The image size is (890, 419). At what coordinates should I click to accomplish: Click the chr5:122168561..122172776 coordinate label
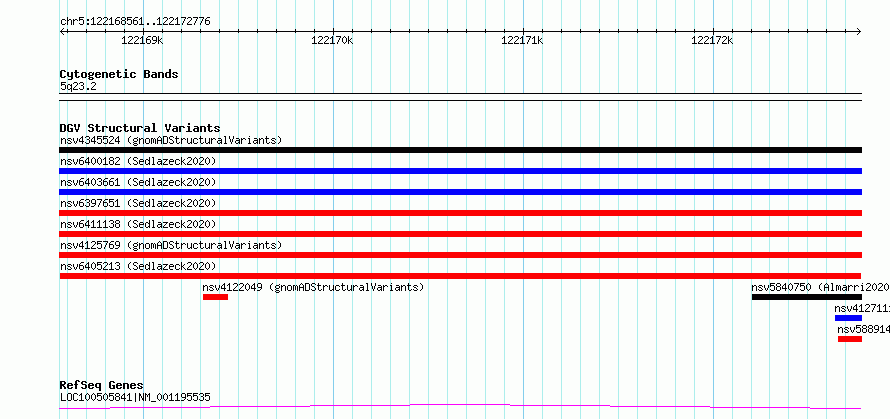pyautogui.click(x=135, y=22)
